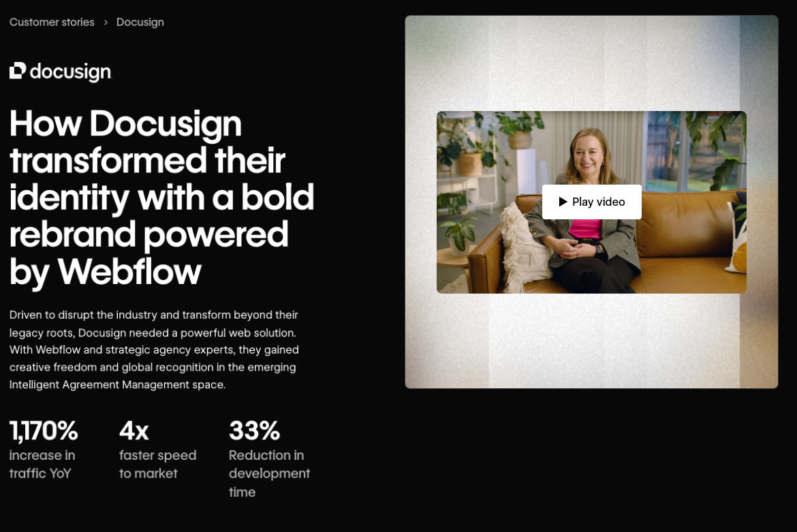The height and width of the screenshot is (532, 797).
Task: Click the Reduction in development time label
Action: click(269, 473)
